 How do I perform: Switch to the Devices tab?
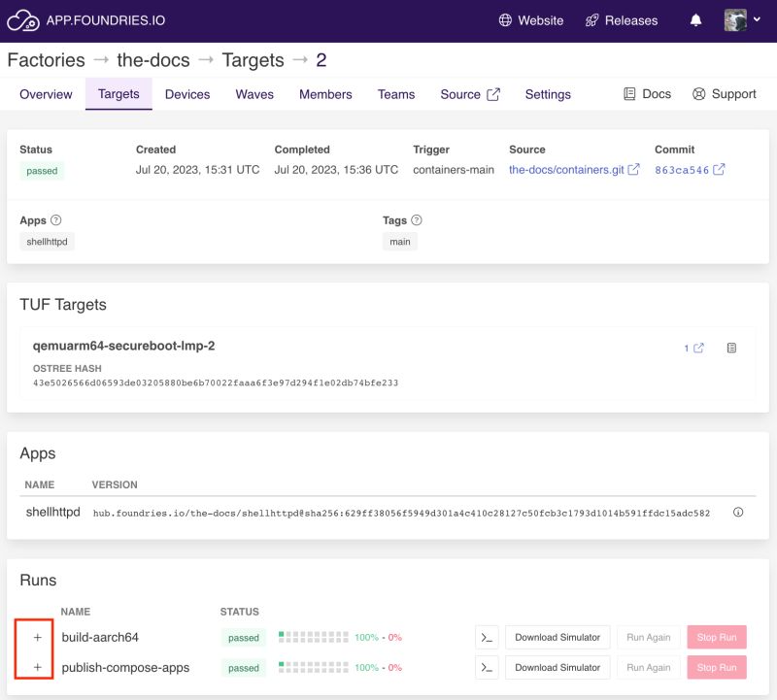click(187, 94)
